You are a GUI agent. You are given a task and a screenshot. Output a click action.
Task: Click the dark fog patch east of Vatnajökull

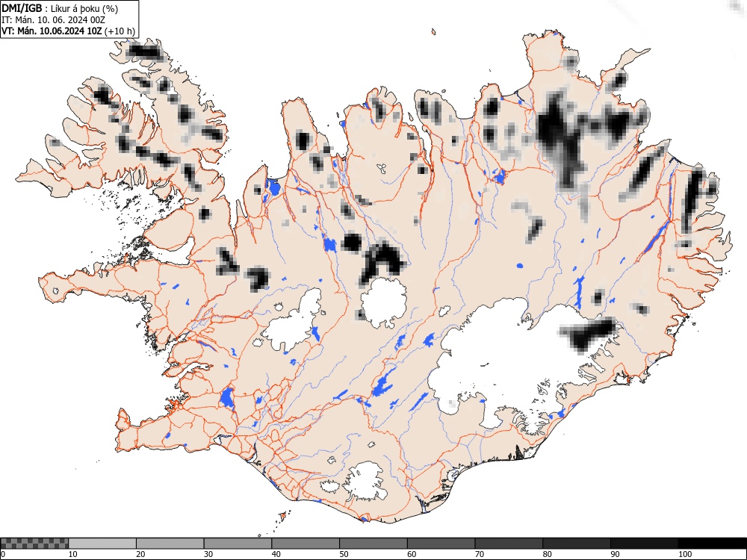coord(588,335)
